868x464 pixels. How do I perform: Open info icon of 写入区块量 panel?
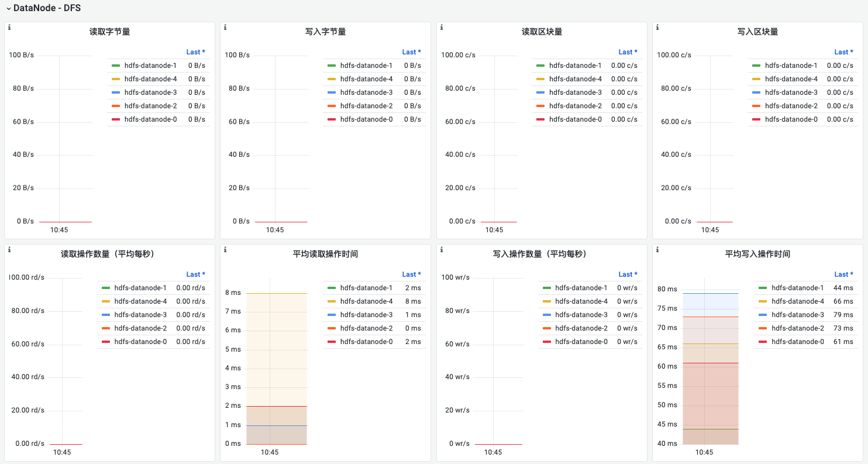pos(657,28)
